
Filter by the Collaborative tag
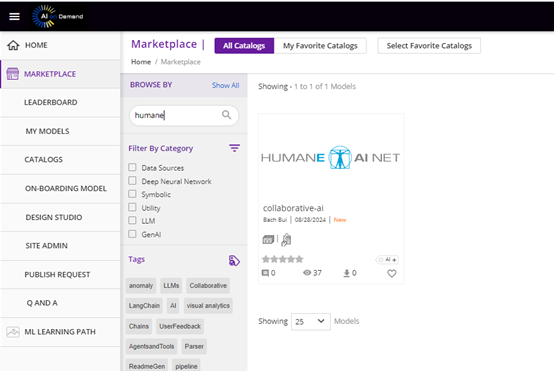pyautogui.click(x=208, y=285)
